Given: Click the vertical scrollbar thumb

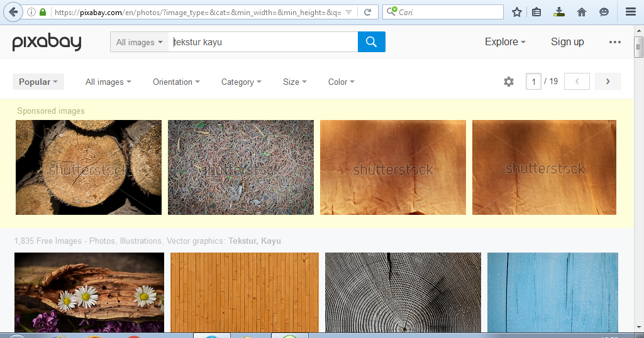Looking at the screenshot, I should click(x=639, y=47).
